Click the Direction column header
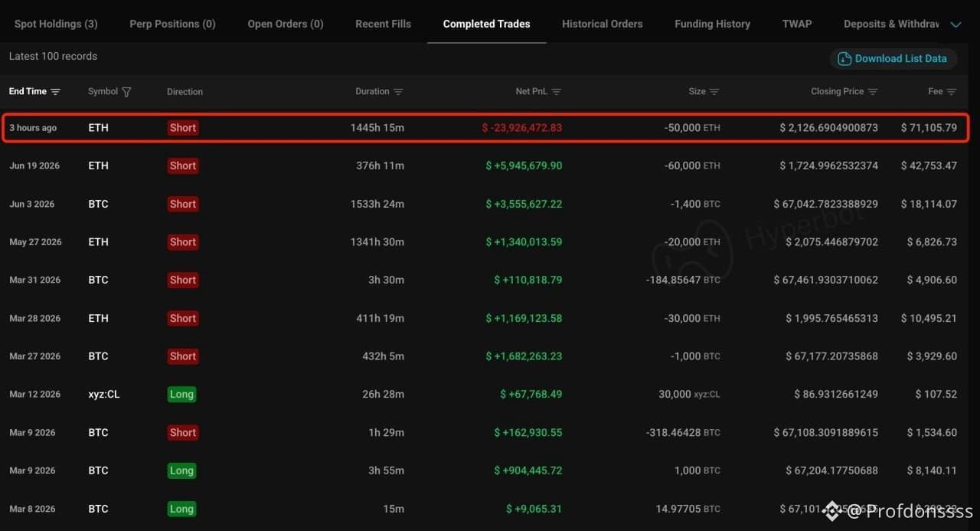 (x=185, y=92)
